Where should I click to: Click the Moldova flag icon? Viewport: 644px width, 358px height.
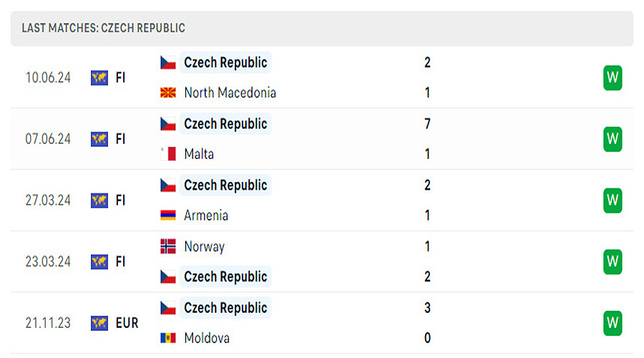point(168,338)
